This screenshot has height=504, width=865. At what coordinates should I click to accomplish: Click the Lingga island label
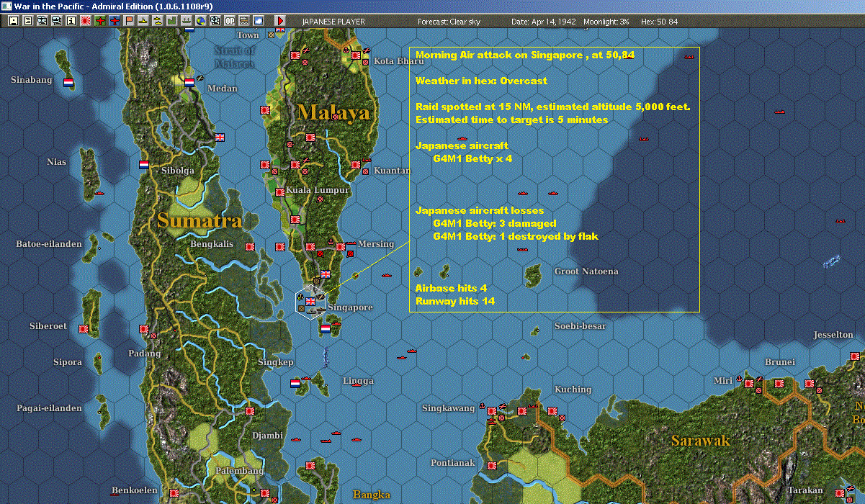coord(358,381)
